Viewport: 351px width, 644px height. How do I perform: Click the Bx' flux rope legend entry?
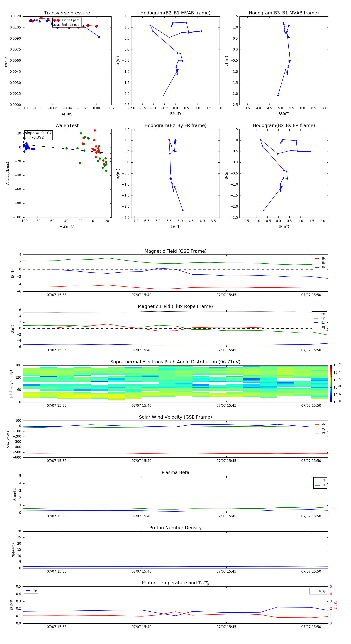click(x=320, y=314)
